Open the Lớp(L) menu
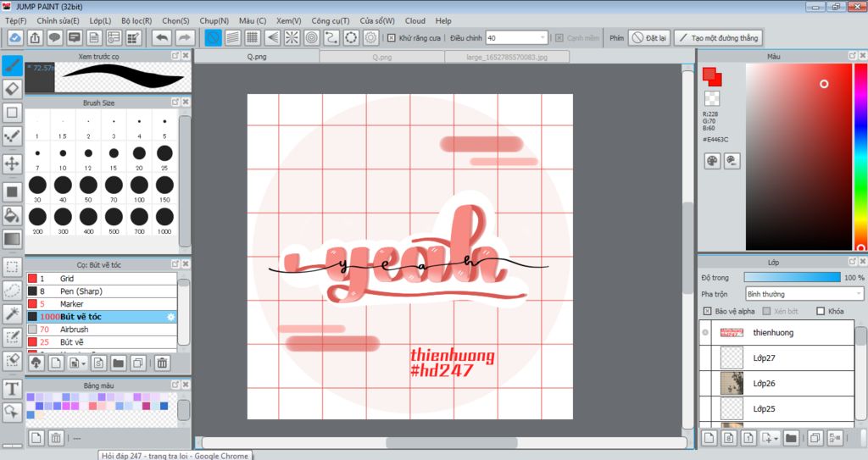 click(100, 20)
